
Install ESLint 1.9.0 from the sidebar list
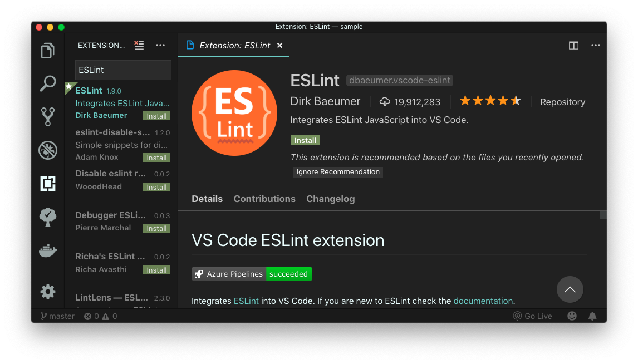point(156,116)
